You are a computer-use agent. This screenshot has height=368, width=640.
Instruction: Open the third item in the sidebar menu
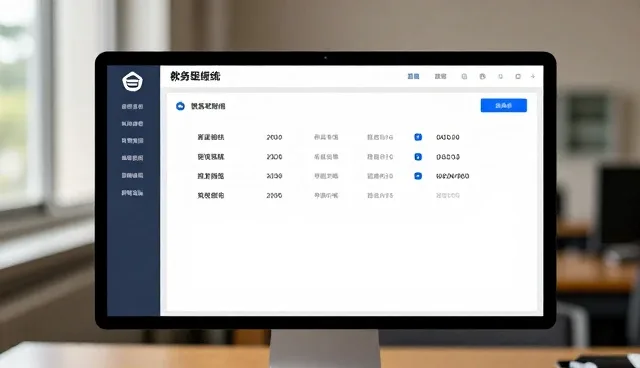coord(132,141)
